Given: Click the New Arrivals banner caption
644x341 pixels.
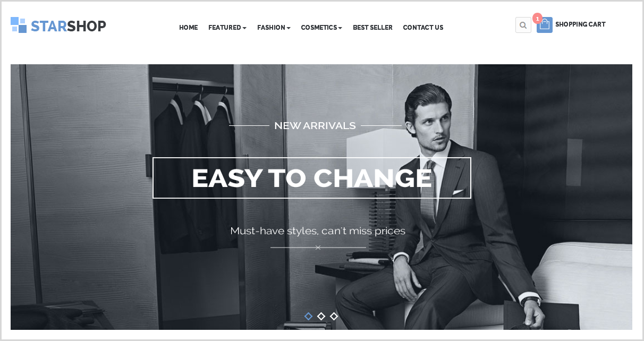Looking at the screenshot, I should coord(315,126).
